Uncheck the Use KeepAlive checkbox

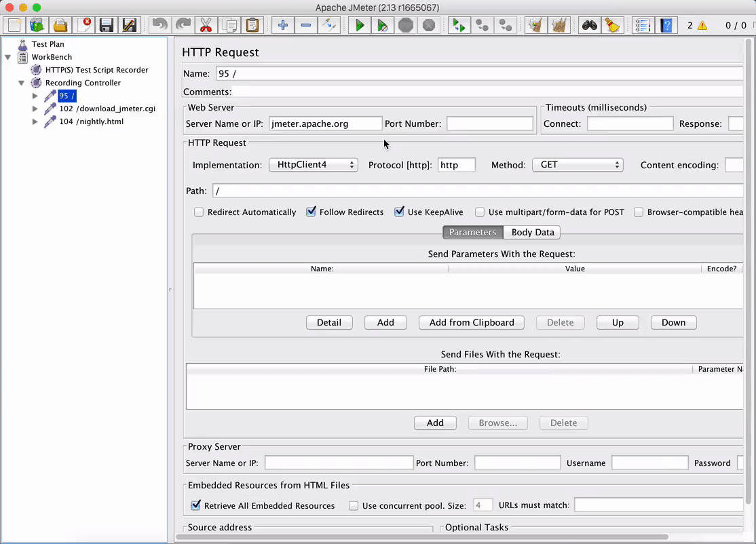point(399,212)
